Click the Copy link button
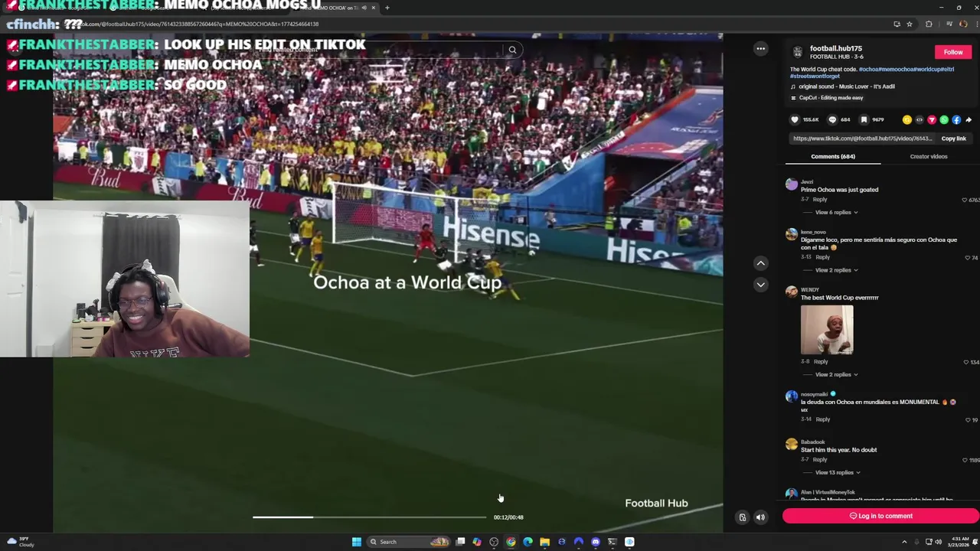 954,139
